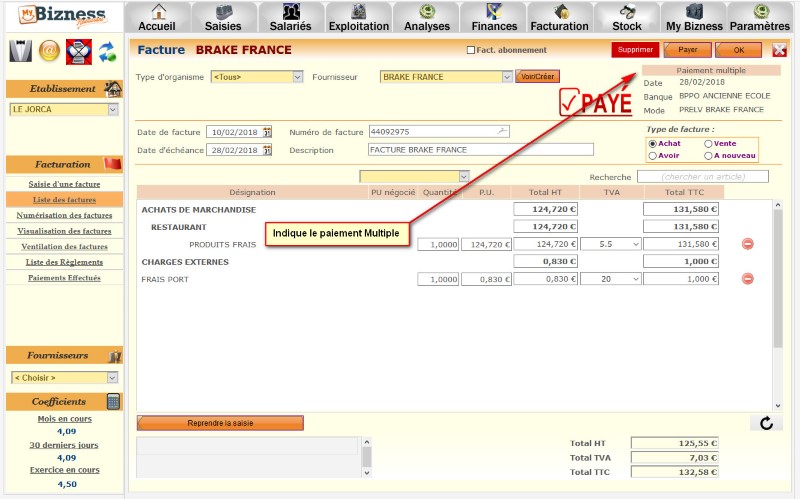
Task: Expand the LE JORCA establishment dropdown
Action: [x=113, y=109]
